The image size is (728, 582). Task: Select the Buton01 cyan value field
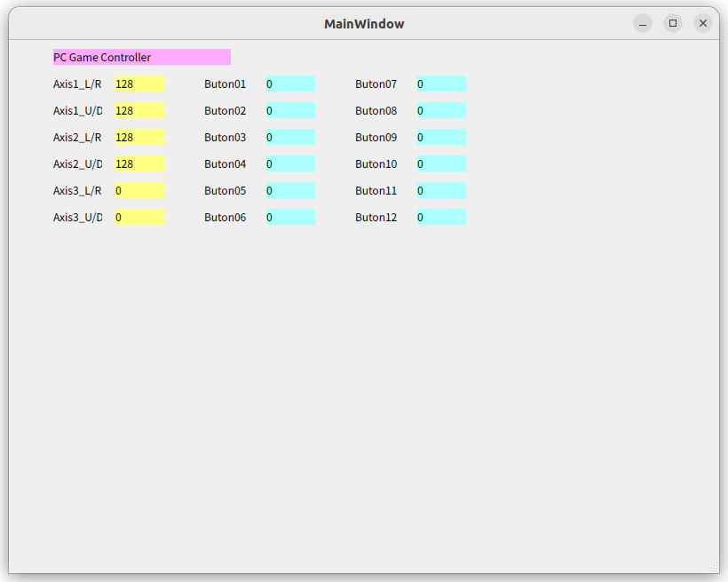(289, 84)
